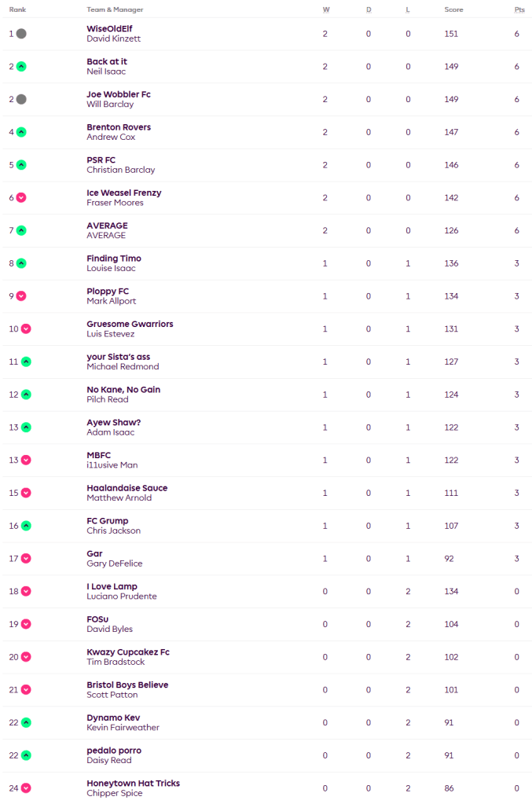Click the green up arrow beside FC Grump
532x804 pixels.
pyautogui.click(x=26, y=526)
